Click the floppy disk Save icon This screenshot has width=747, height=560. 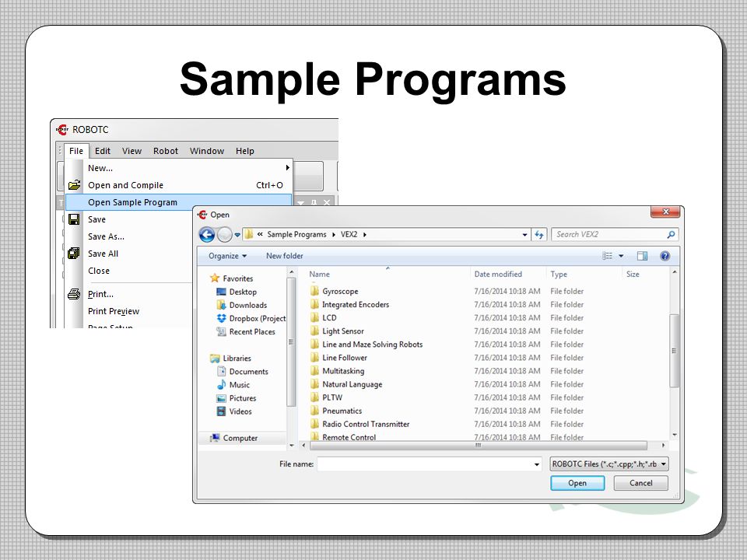click(74, 219)
